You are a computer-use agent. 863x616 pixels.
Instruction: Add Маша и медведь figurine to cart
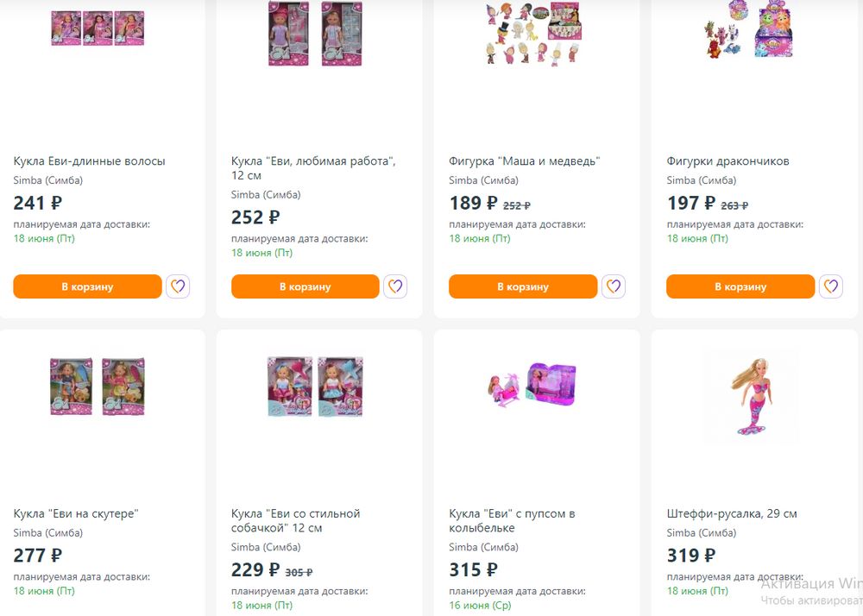click(x=523, y=286)
